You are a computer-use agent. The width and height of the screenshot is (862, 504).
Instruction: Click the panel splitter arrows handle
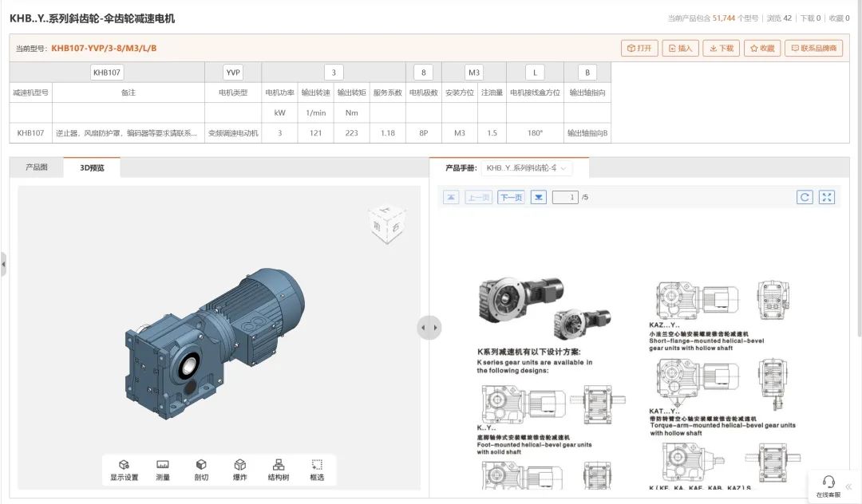click(x=429, y=328)
